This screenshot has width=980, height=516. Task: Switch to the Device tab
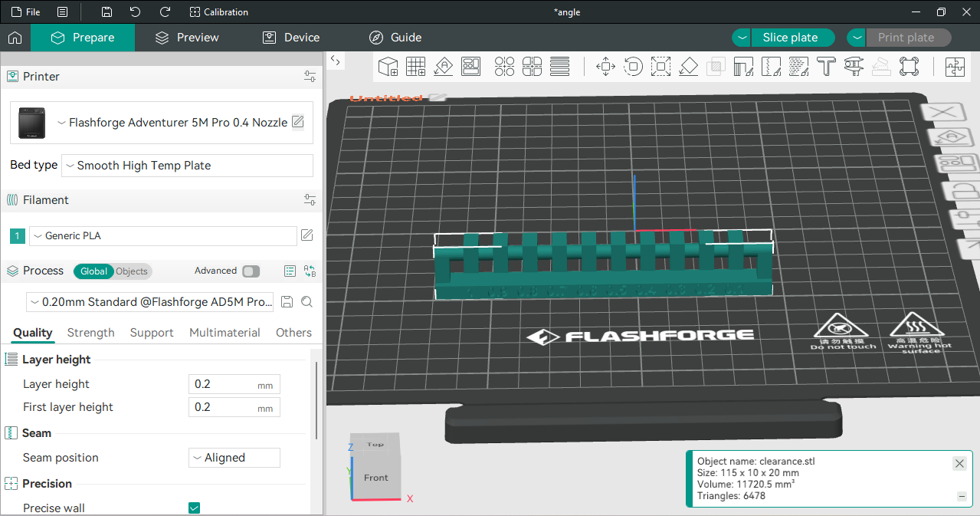pos(291,38)
